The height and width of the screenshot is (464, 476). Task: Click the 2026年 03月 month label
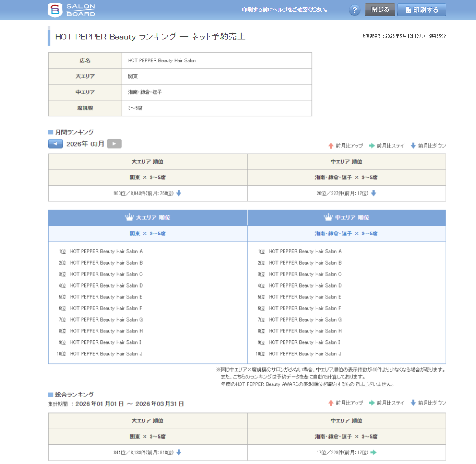85,144
